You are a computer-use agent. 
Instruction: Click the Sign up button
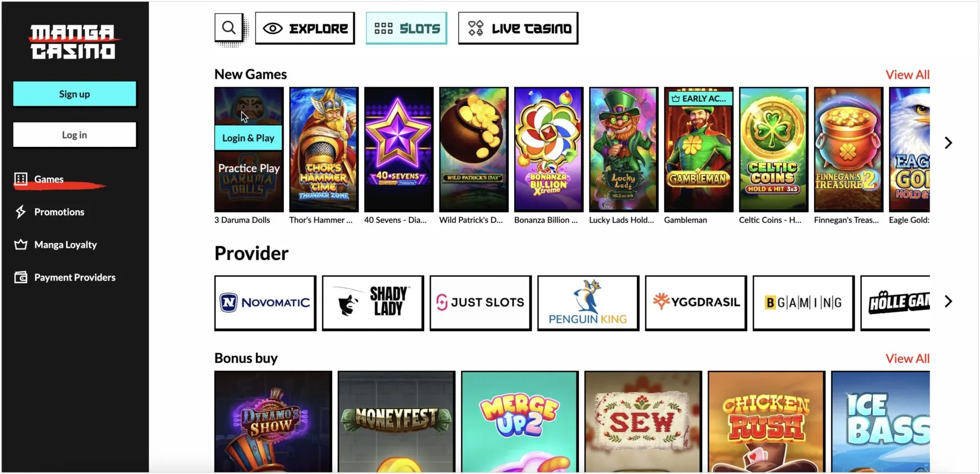tap(75, 94)
